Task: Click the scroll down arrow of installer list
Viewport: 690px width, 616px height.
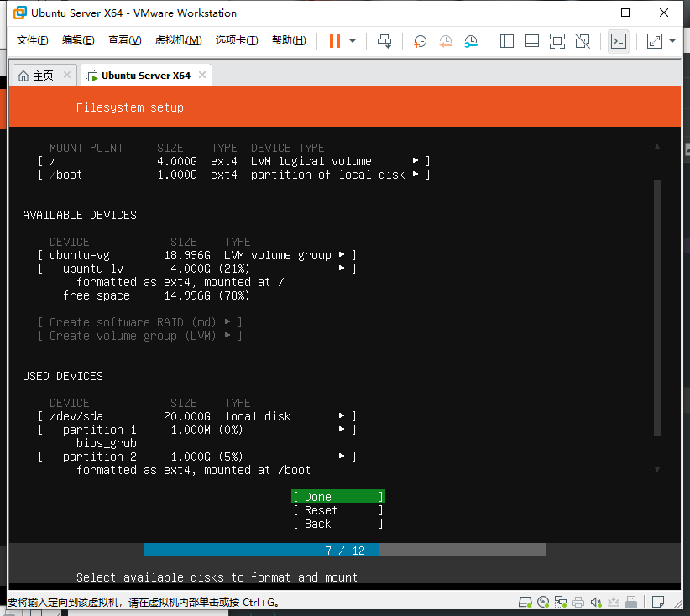Action: coord(657,469)
